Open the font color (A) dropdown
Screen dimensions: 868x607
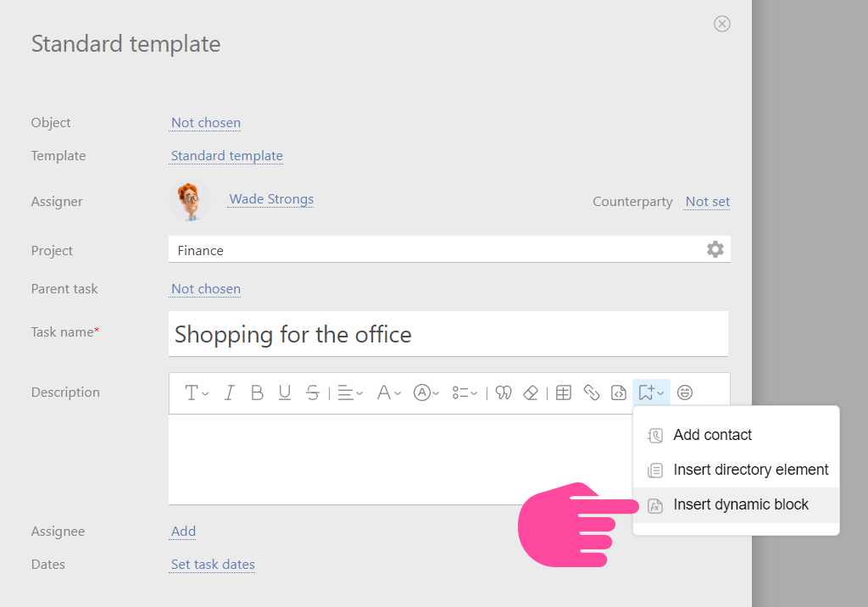[388, 393]
